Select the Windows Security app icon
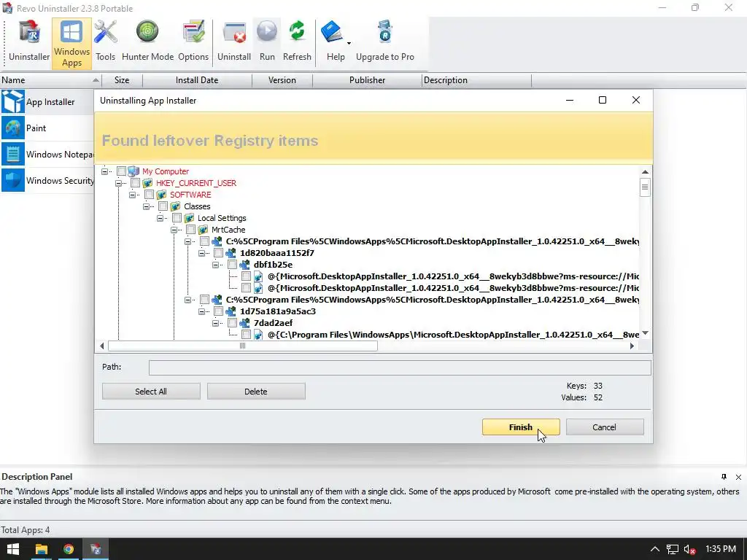Image resolution: width=747 pixels, height=560 pixels. (x=13, y=181)
